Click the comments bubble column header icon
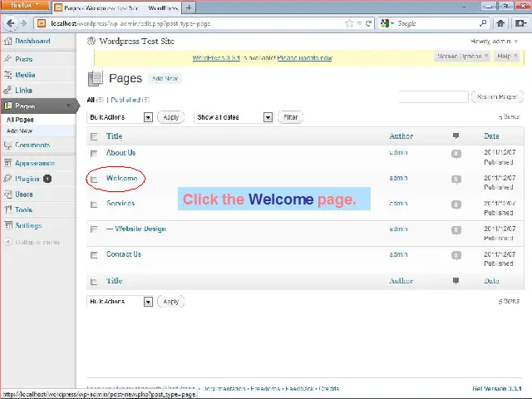This screenshot has width=532, height=399. [456, 136]
